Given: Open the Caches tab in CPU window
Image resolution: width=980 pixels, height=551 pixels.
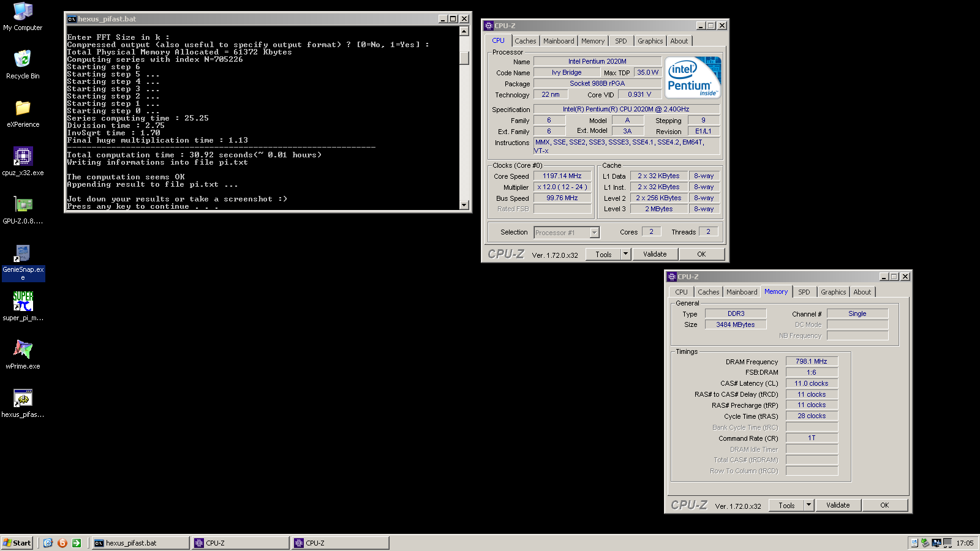Looking at the screenshot, I should click(x=525, y=41).
